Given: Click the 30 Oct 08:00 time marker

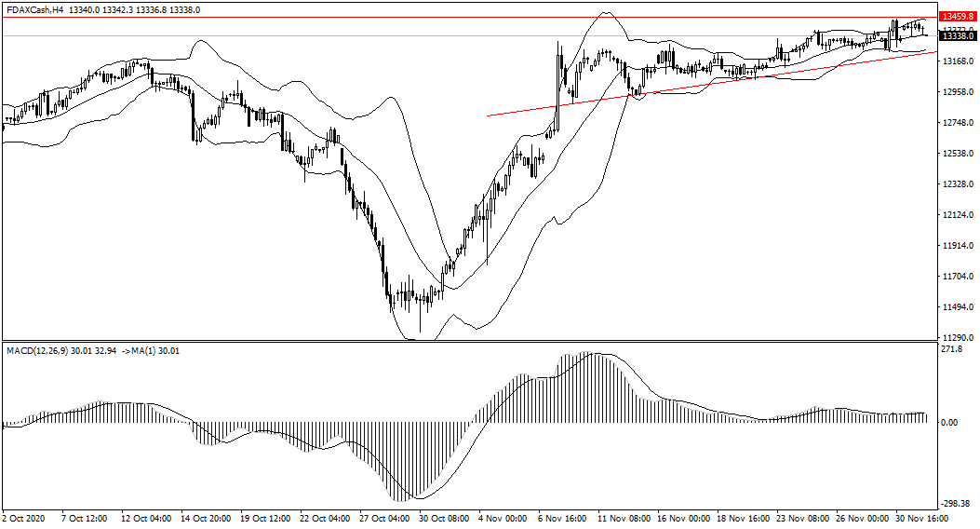Looking at the screenshot, I should coord(442,517).
